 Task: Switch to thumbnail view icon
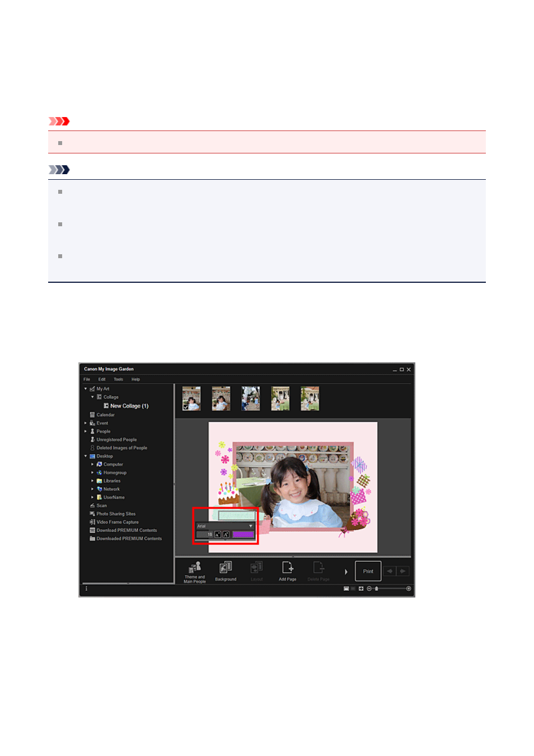(x=346, y=589)
